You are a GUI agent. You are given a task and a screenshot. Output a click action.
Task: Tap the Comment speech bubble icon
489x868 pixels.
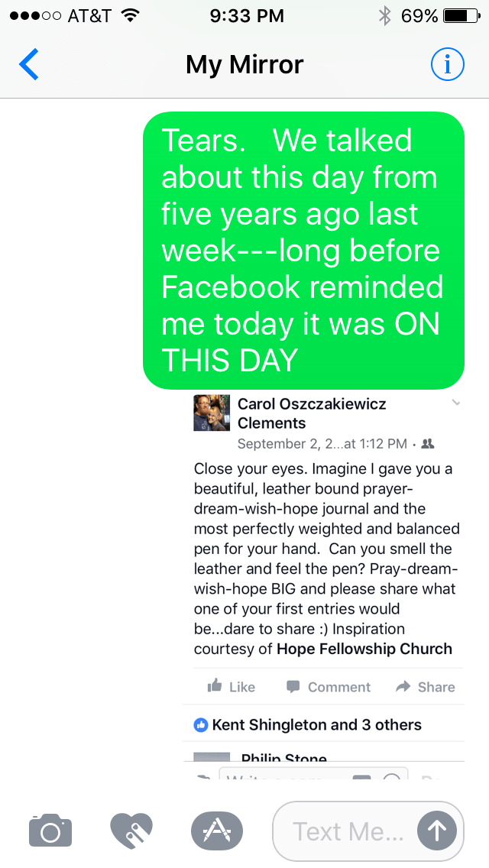click(x=293, y=687)
